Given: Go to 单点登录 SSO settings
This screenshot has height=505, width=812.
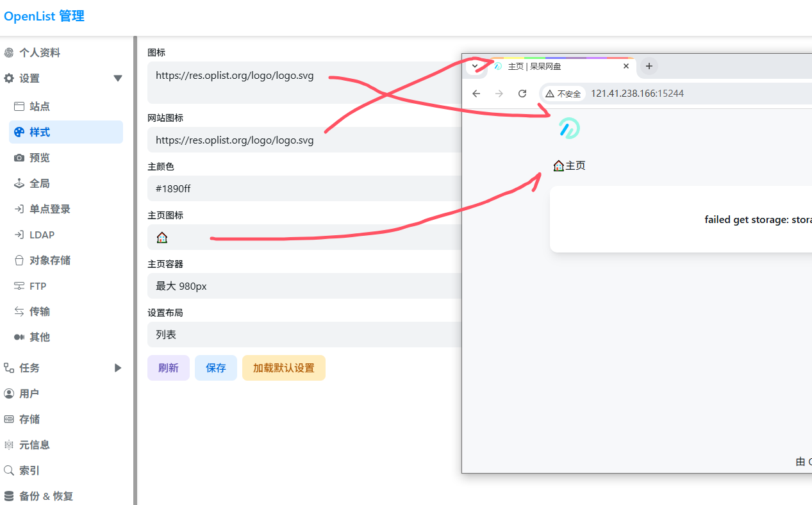Looking at the screenshot, I should point(50,209).
